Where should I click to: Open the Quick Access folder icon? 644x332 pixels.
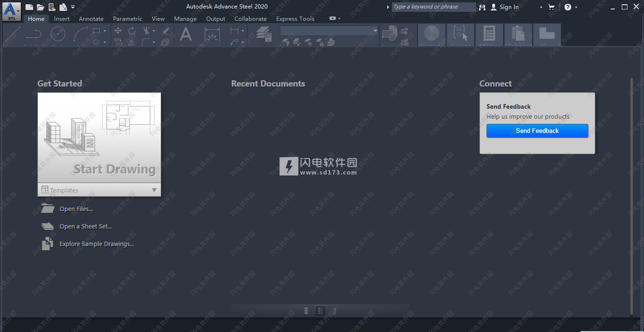pos(41,7)
